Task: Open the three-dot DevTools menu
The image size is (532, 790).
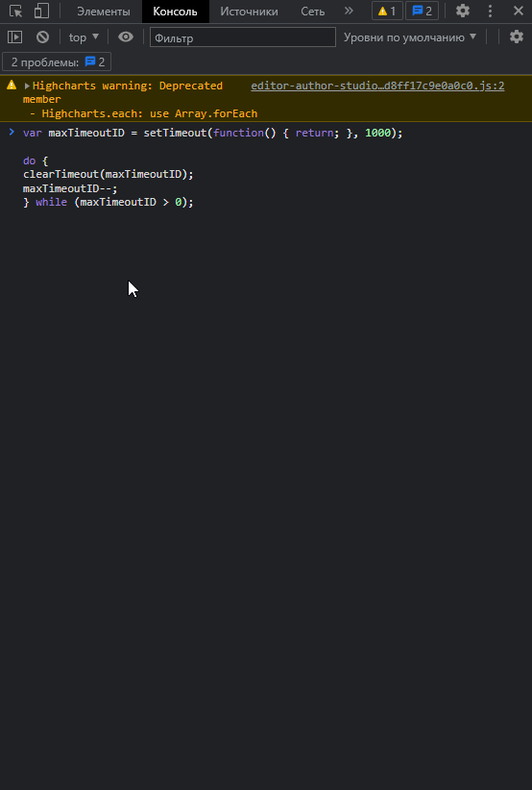Action: click(490, 11)
